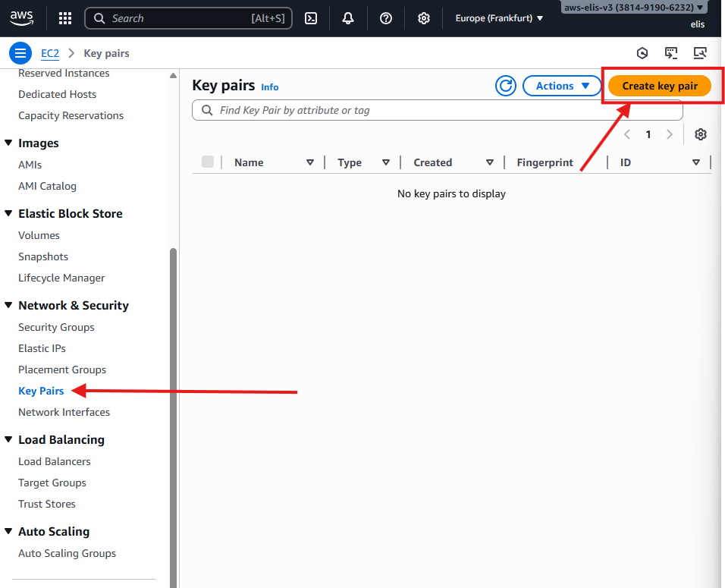Click the help question mark icon
Screen dimensions: 725x588
pyautogui.click(x=386, y=18)
